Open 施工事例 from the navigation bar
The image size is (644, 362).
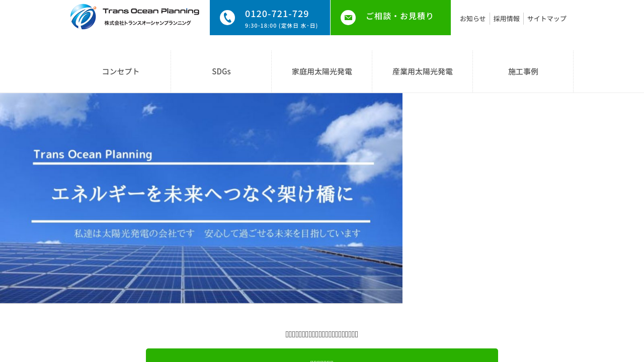(x=523, y=71)
